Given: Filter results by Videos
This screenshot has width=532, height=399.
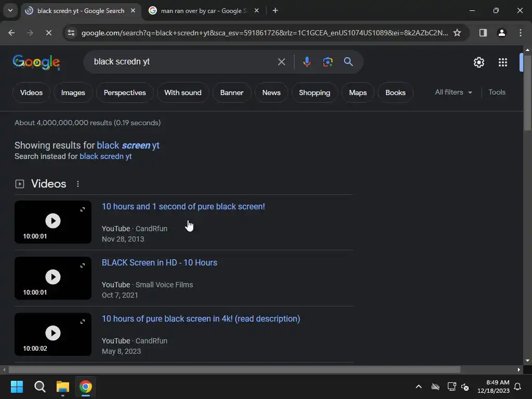Looking at the screenshot, I should 31,92.
